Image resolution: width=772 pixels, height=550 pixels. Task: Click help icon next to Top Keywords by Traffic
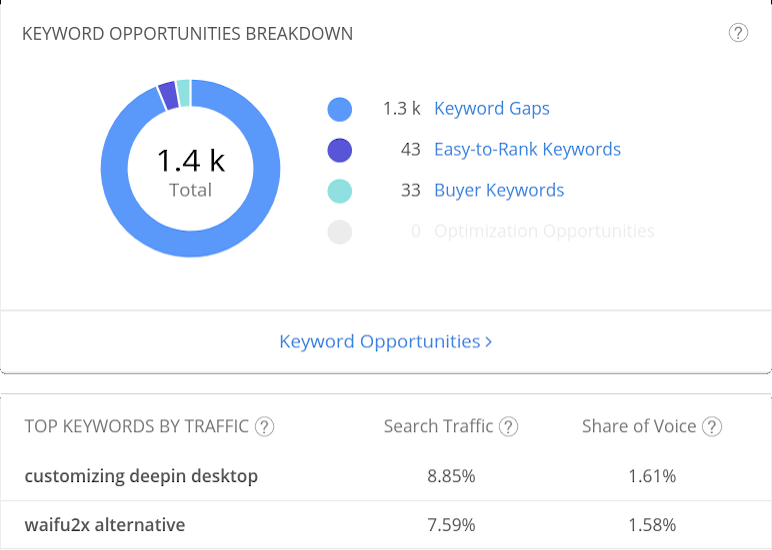tap(264, 427)
